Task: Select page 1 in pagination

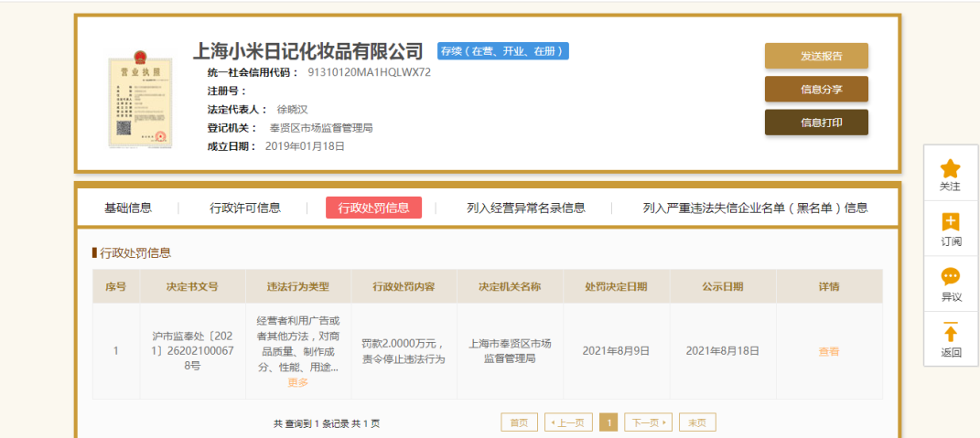Action: (x=608, y=423)
